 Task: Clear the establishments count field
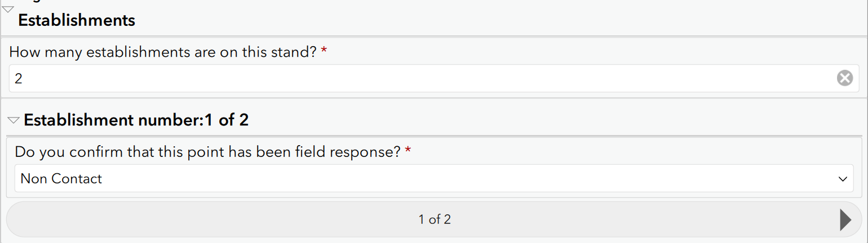tap(844, 78)
